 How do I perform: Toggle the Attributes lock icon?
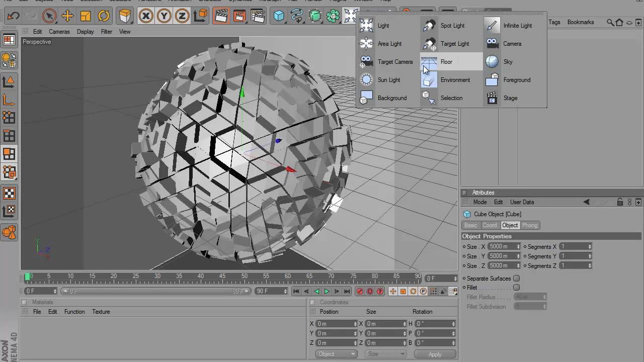pyautogui.click(x=620, y=202)
